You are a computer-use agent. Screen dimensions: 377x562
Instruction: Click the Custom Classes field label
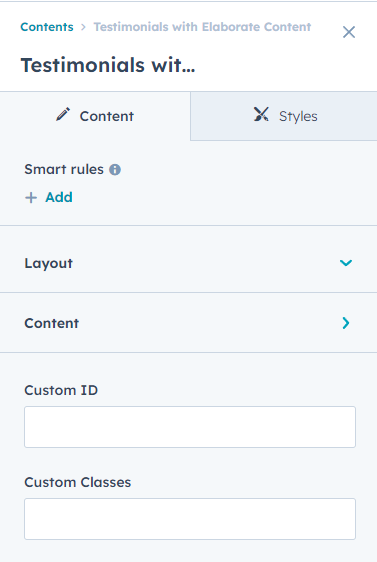[78, 482]
